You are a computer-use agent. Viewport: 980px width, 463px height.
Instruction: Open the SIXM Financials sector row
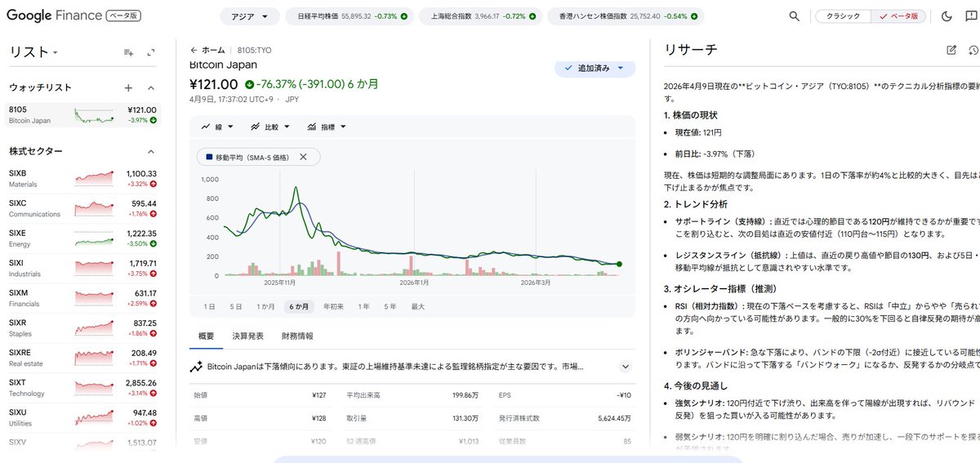83,297
